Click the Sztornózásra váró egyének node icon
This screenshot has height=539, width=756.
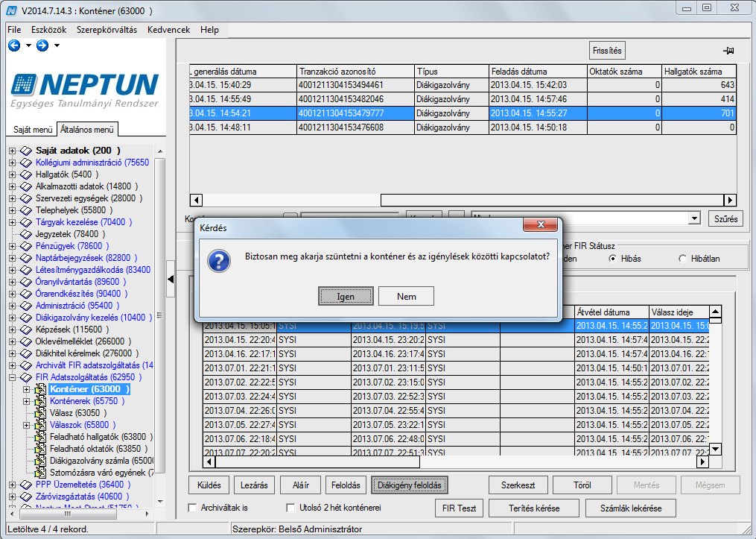pyautogui.click(x=40, y=473)
